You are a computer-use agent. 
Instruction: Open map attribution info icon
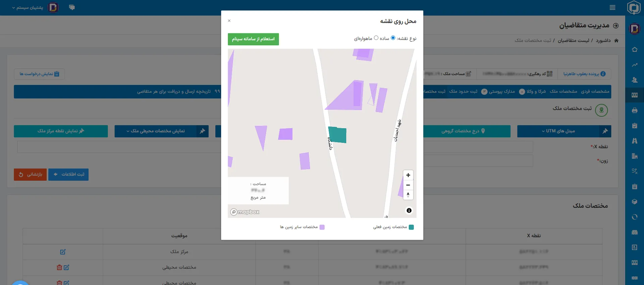[409, 210]
